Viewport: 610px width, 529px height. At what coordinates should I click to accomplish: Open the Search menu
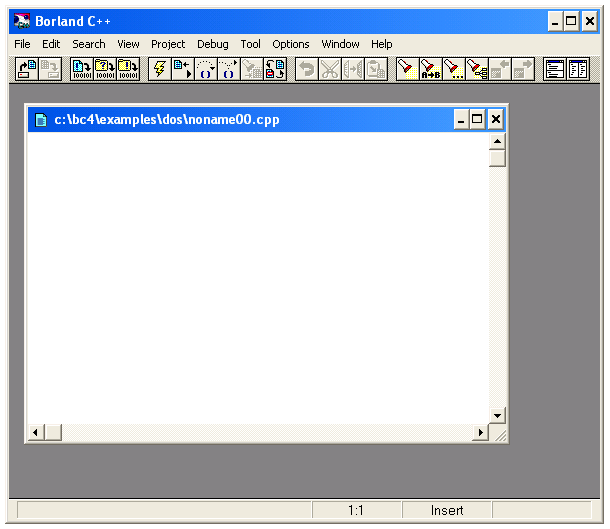(x=89, y=44)
